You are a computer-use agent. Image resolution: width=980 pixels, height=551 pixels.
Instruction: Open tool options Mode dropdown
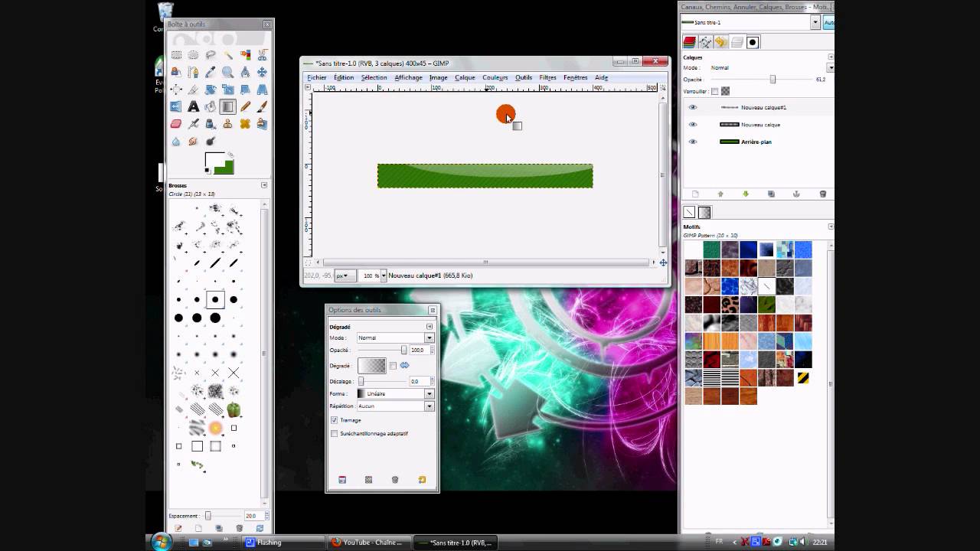tap(395, 337)
